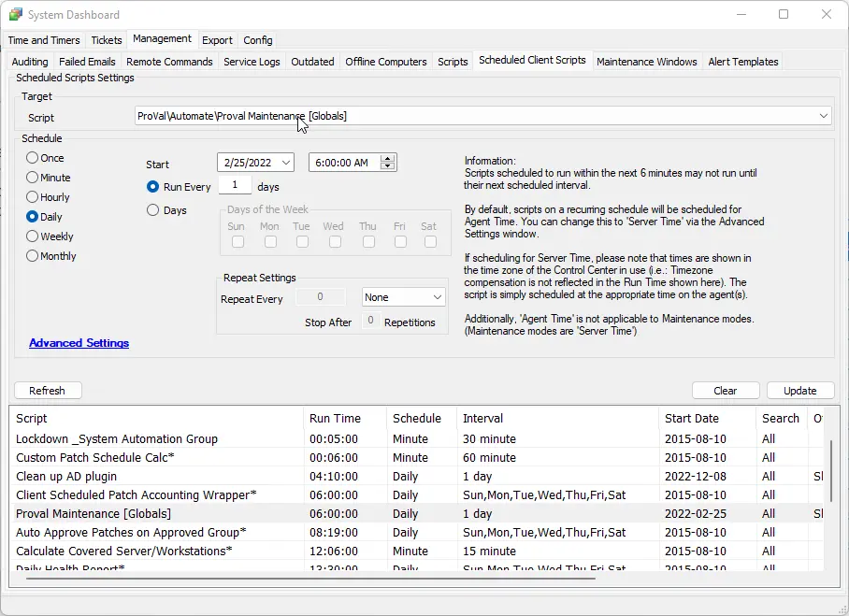Open the Script target dropdown
The height and width of the screenshot is (616, 849).
823,116
